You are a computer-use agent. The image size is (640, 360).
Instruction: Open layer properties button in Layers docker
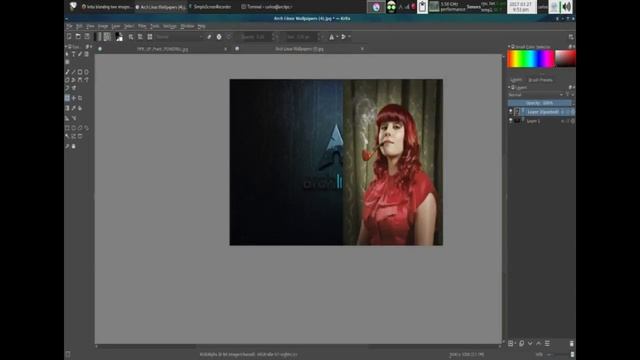(x=547, y=344)
